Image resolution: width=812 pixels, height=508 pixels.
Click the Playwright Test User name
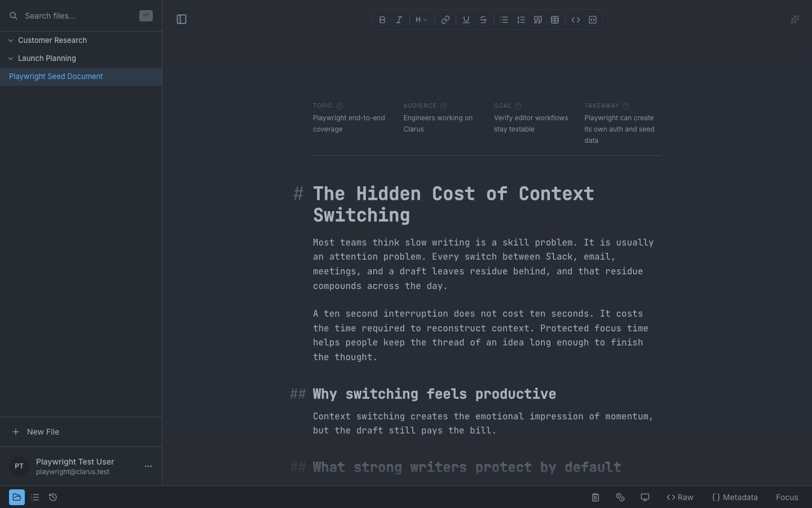coord(75,462)
